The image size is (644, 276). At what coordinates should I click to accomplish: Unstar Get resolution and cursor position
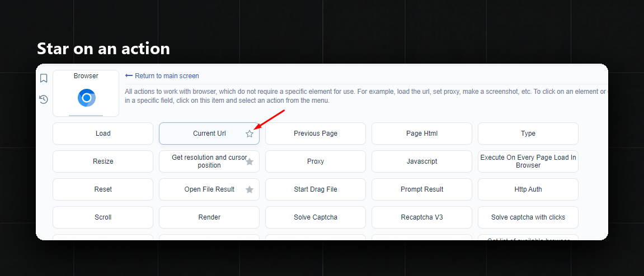point(250,161)
